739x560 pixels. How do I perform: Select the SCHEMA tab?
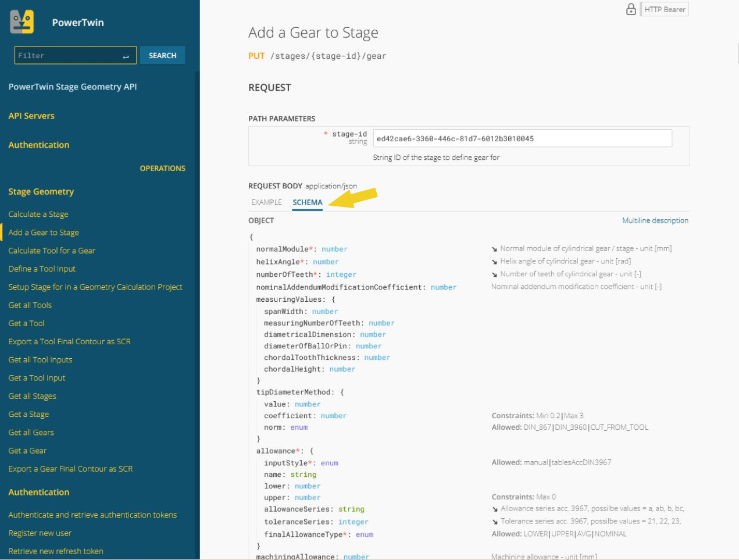[x=307, y=202]
